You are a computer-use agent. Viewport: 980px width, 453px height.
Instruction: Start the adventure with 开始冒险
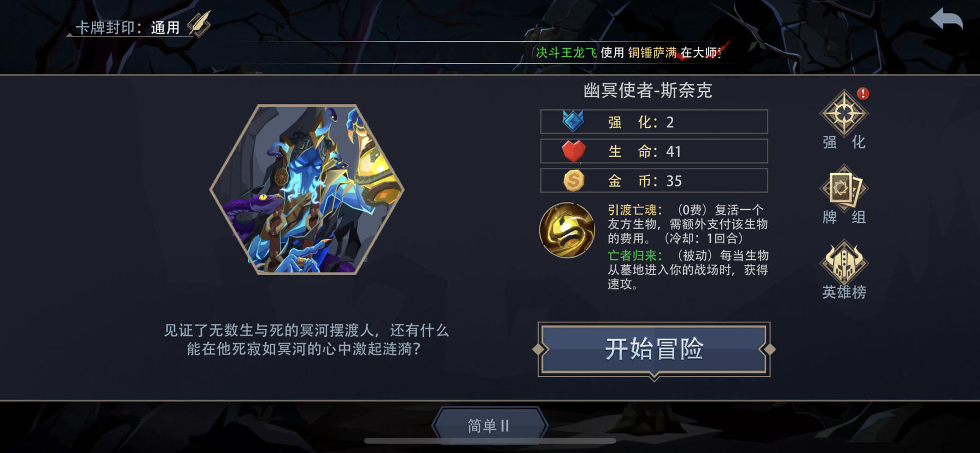(654, 350)
